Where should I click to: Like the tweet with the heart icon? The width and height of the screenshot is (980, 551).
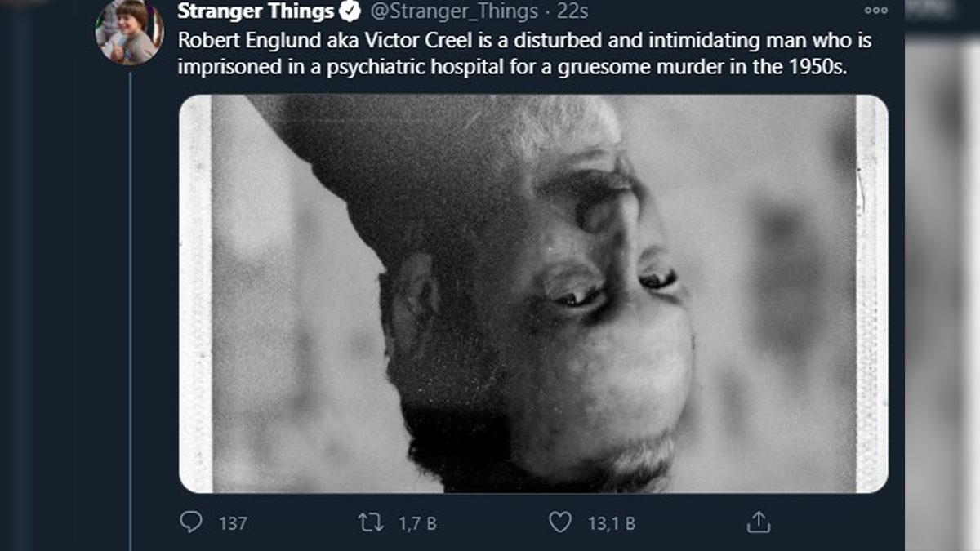pos(559,522)
